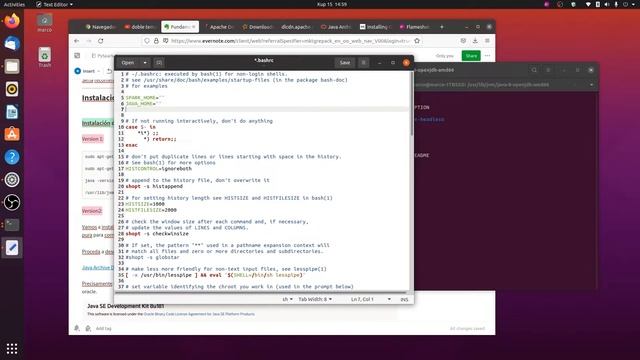Click the Save button in gedit
Viewport: 640px width, 360px height.
pyautogui.click(x=345, y=62)
